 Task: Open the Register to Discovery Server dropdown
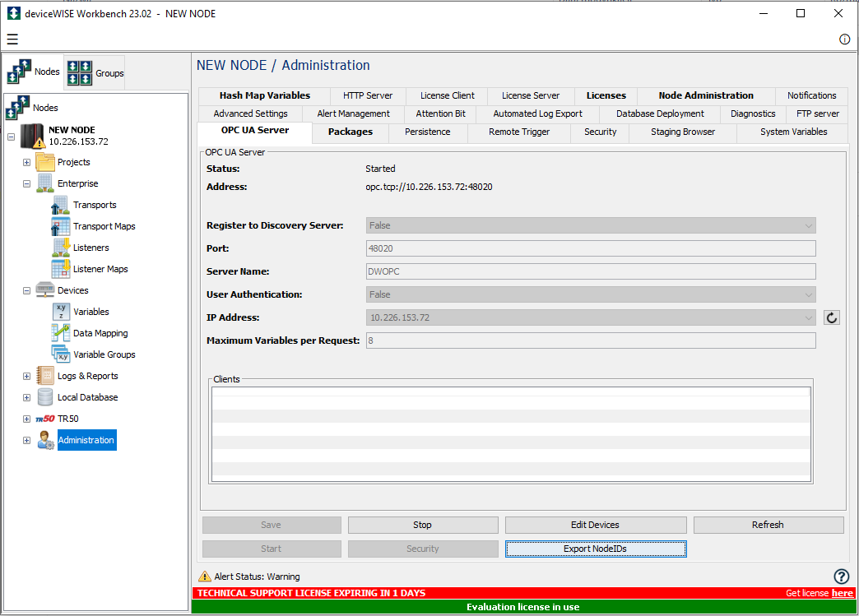click(x=591, y=225)
